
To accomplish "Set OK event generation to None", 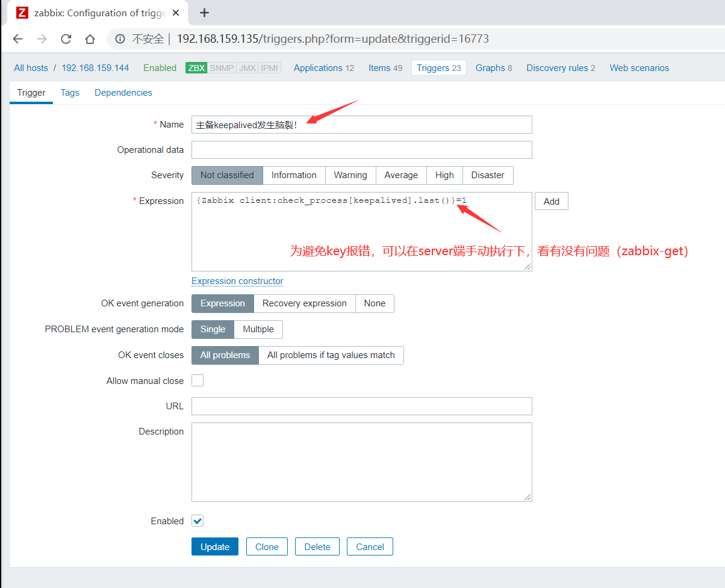I will (x=375, y=303).
